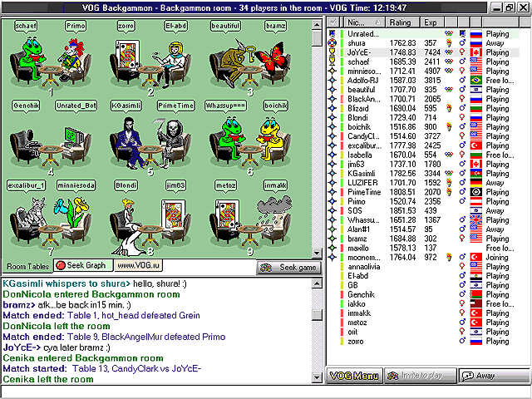Viewport: 532px width, 399px height.
Task: Toggle Away status button
Action: (494, 376)
